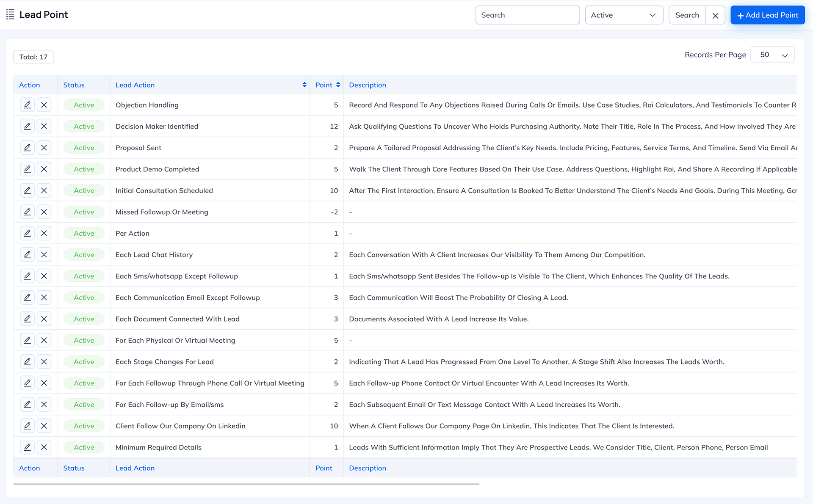
Task: Clear the search with the X button
Action: click(715, 15)
